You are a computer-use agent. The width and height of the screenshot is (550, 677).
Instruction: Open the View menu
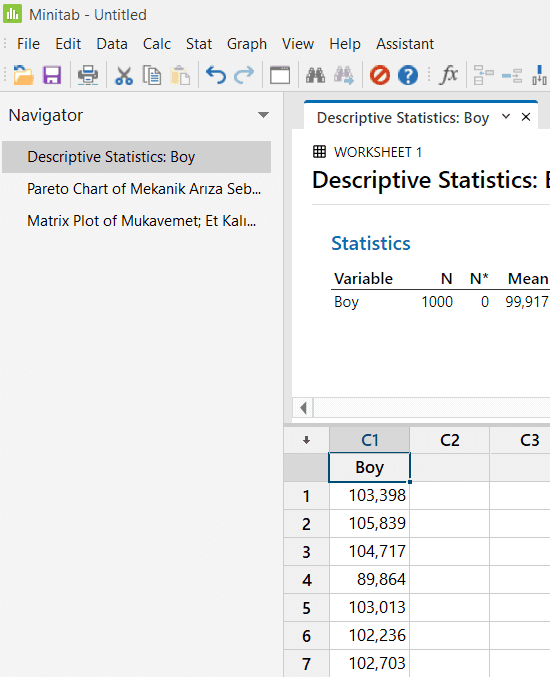(298, 44)
